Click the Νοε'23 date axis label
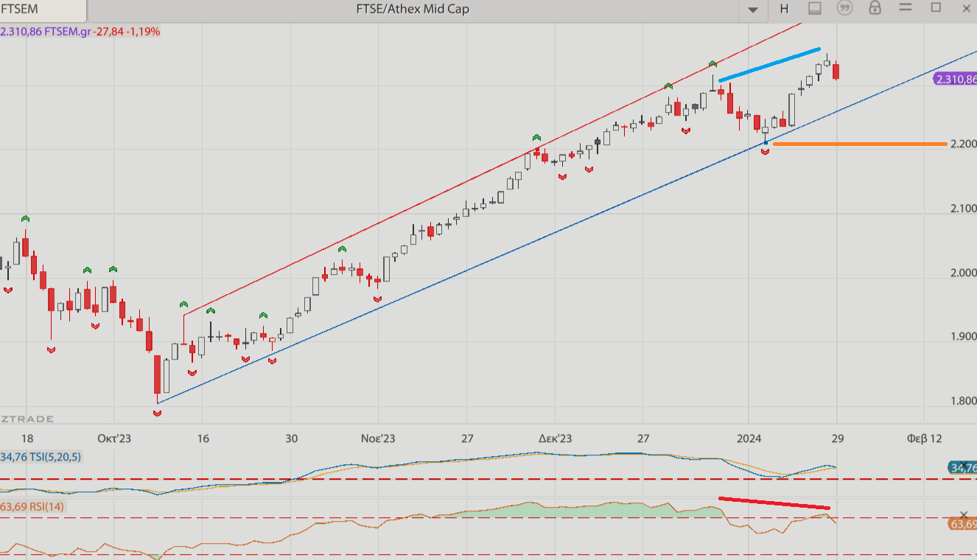977x560 pixels. tap(378, 438)
